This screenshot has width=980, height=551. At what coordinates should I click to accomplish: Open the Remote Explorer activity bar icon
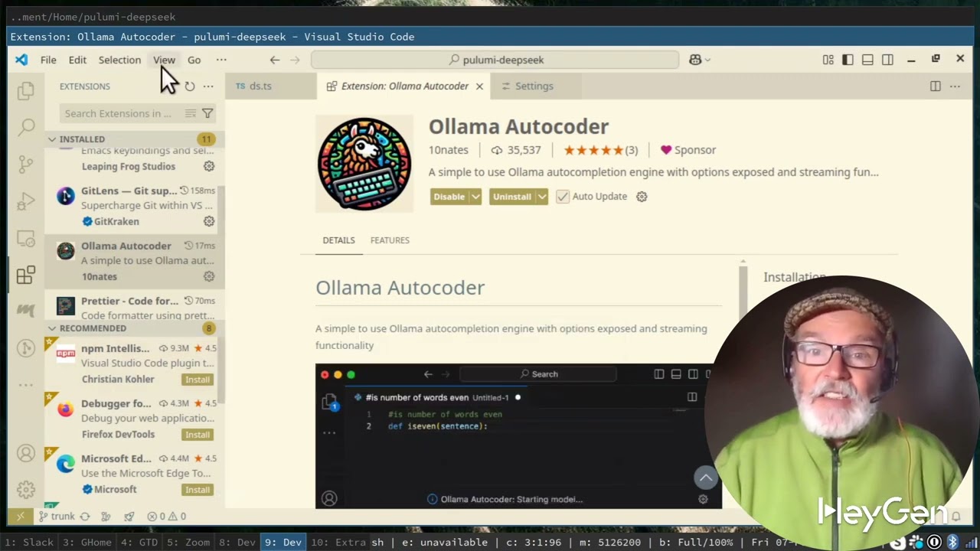click(x=26, y=239)
